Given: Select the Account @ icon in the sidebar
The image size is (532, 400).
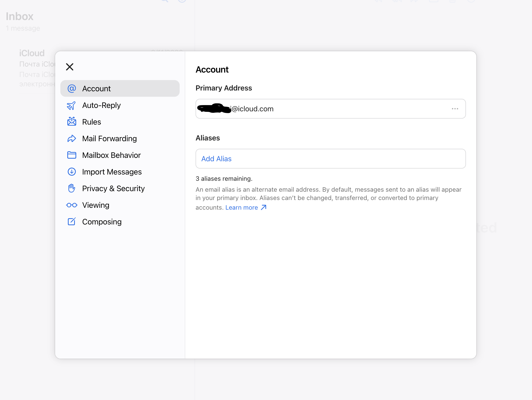Looking at the screenshot, I should point(72,88).
